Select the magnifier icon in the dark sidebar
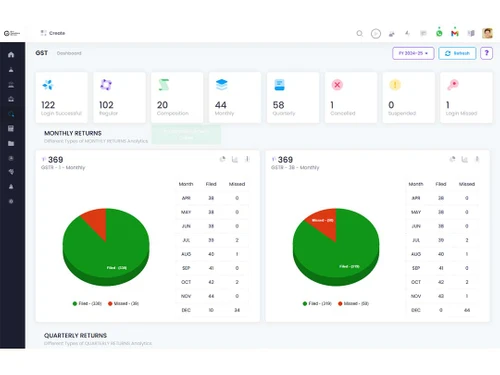The image size is (500, 375). pos(11,114)
